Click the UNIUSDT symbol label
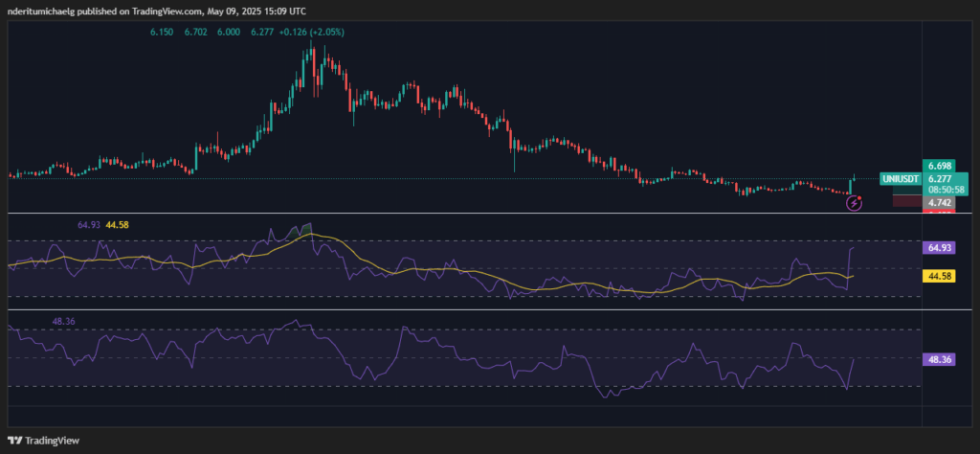Image resolution: width=980 pixels, height=454 pixels. (x=900, y=179)
